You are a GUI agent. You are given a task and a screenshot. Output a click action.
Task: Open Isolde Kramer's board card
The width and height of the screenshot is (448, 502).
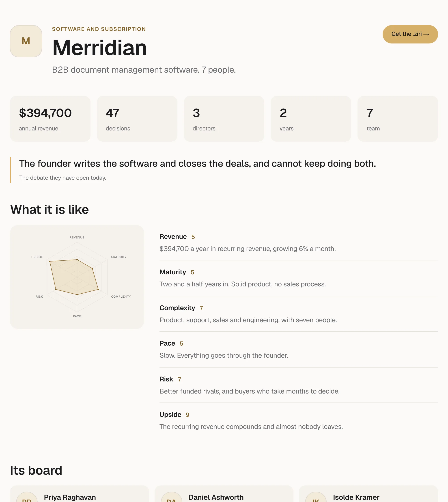(368, 494)
